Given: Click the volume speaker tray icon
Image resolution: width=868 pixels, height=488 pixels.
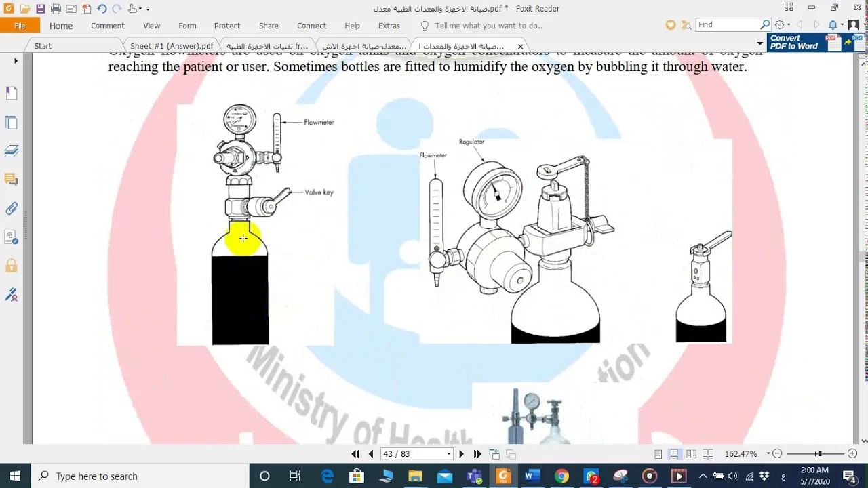Looking at the screenshot, I should (733, 476).
